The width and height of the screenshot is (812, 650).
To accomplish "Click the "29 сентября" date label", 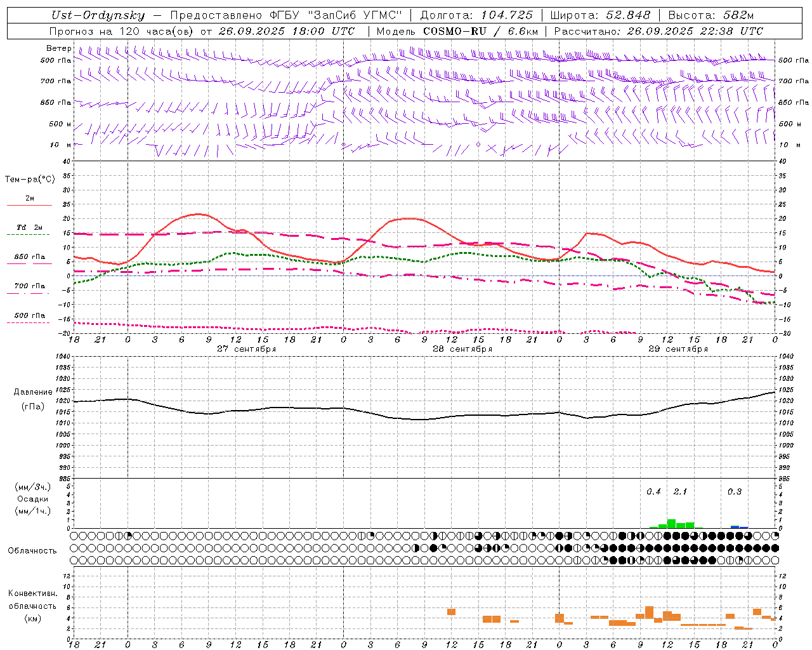I will [x=678, y=349].
